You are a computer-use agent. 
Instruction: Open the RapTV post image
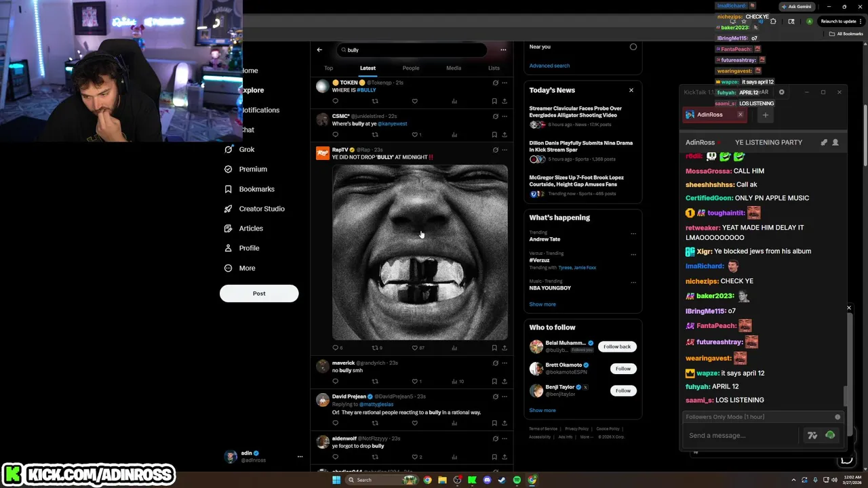(420, 252)
